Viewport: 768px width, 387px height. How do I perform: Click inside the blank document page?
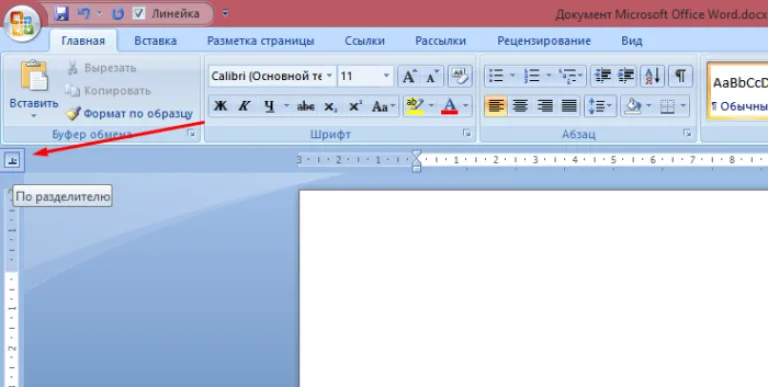pos(534,289)
